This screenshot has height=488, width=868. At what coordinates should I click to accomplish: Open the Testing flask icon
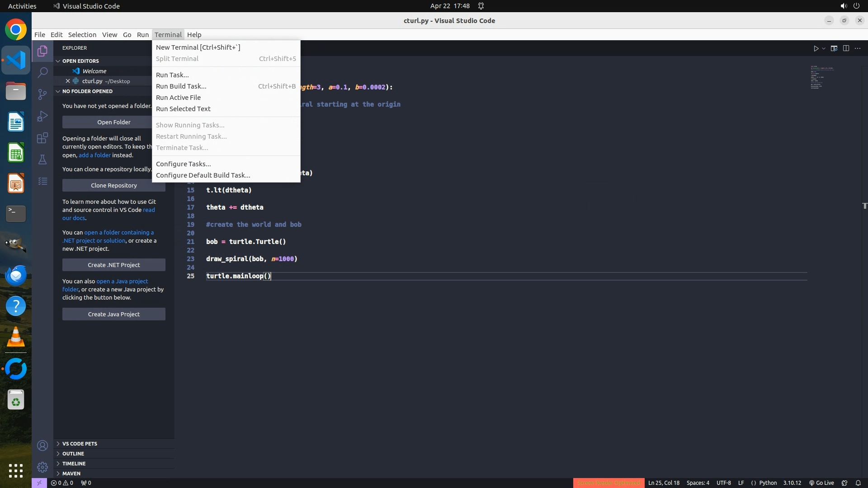pos(42,160)
